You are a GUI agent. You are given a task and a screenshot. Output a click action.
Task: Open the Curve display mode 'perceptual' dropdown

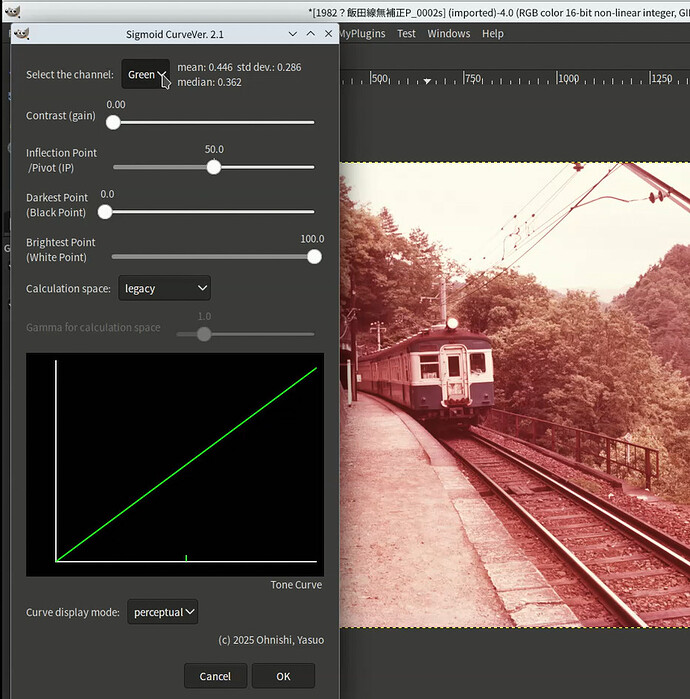pyautogui.click(x=162, y=612)
